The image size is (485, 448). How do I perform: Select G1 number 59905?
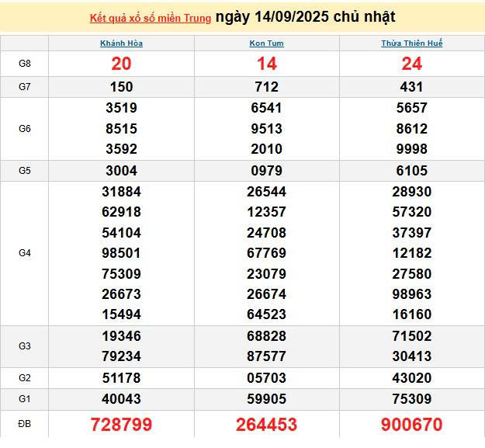[267, 399]
